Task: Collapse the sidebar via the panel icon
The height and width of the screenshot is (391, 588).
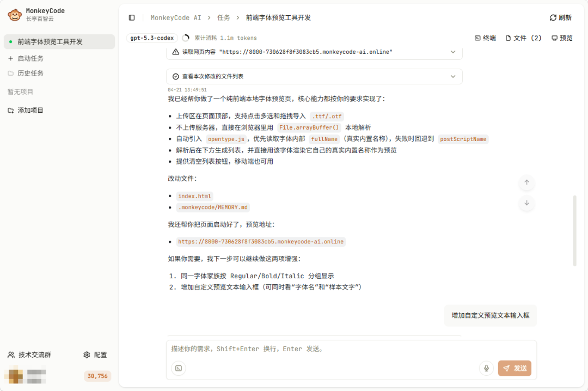Action: [131, 17]
